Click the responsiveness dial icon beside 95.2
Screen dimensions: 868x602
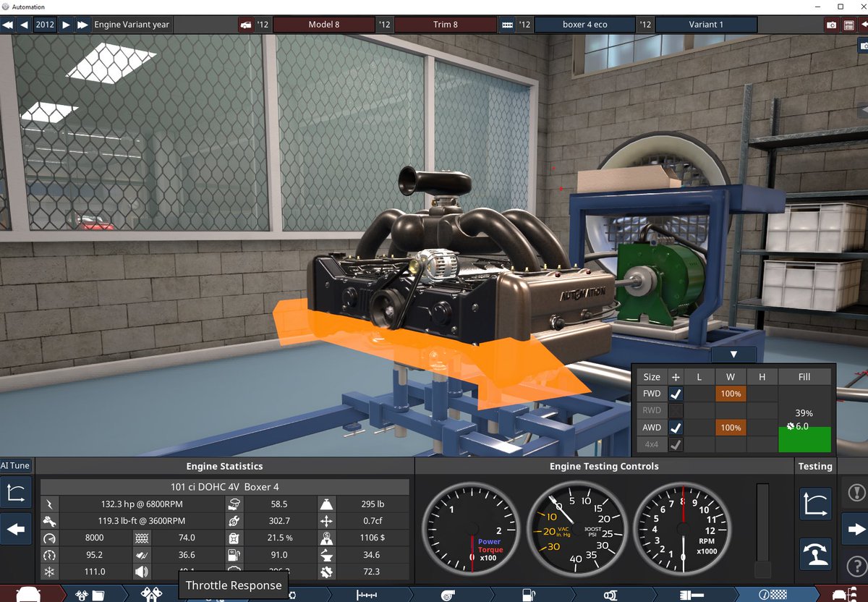coord(49,555)
